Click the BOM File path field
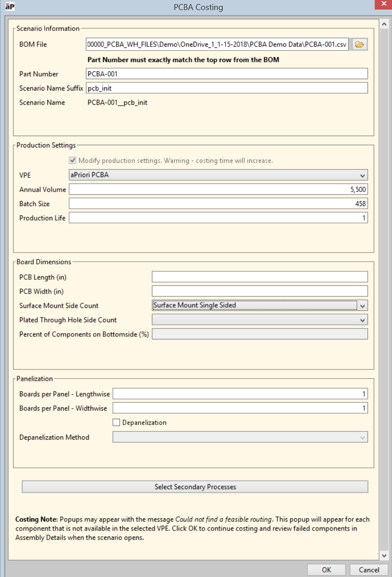This screenshot has height=577, width=392. (x=217, y=45)
